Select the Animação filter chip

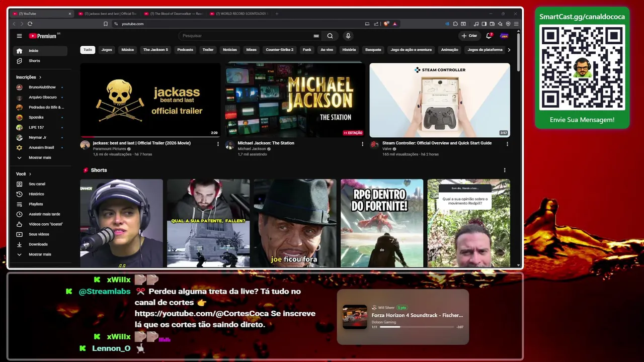pos(450,50)
